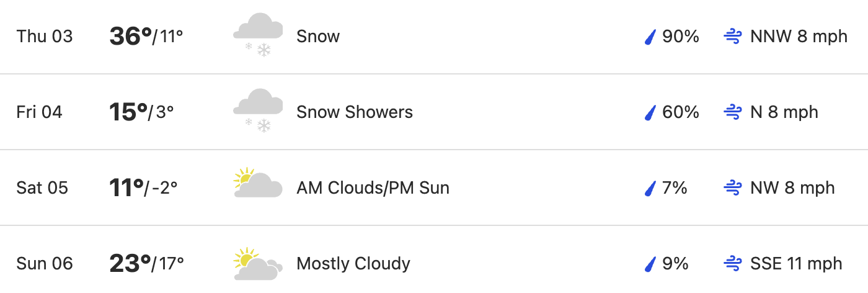Expand the Thu 03 forecast row
This screenshot has height=293, width=868.
(434, 37)
